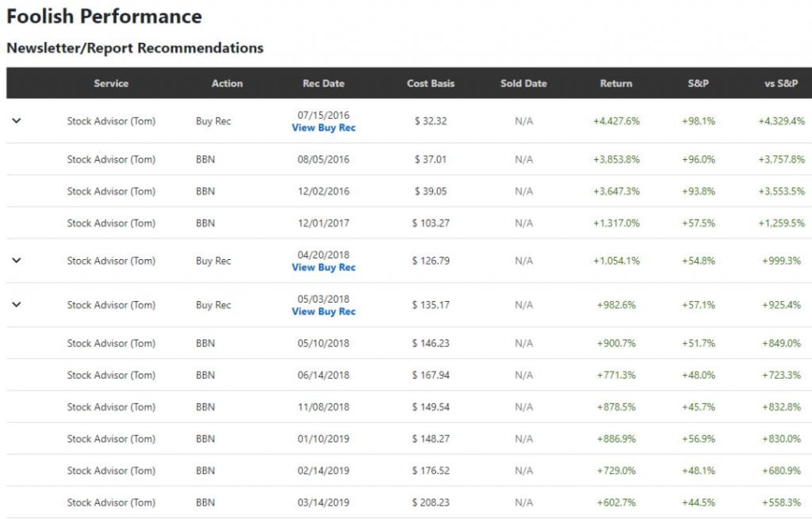The image size is (812, 519).
Task: Expand the 07/15/2016 Buy Rec row chevron
Action: (17, 120)
